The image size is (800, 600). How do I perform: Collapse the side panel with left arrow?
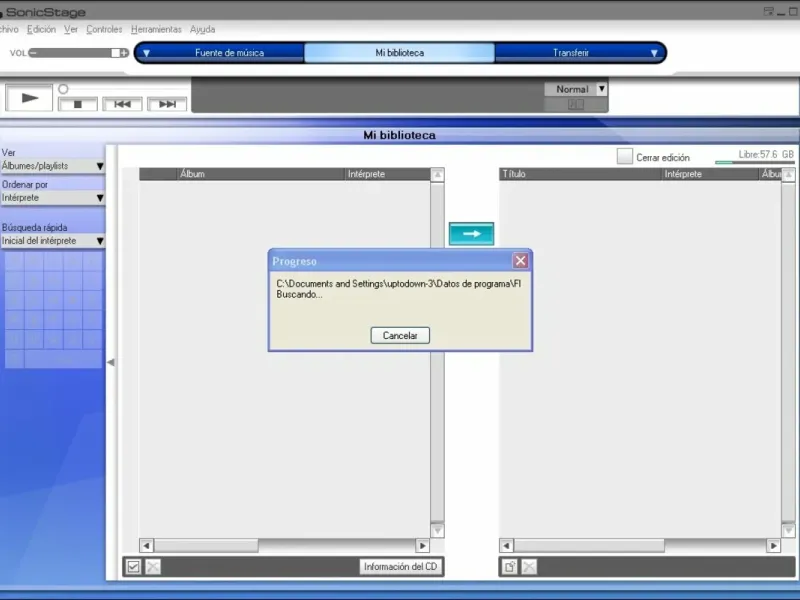[x=111, y=362]
